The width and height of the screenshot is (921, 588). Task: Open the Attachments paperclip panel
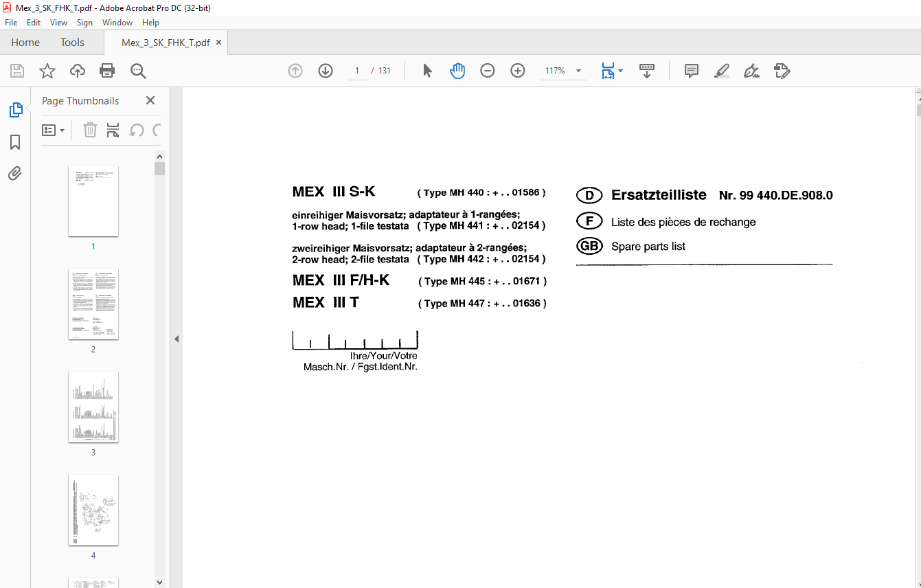(15, 173)
